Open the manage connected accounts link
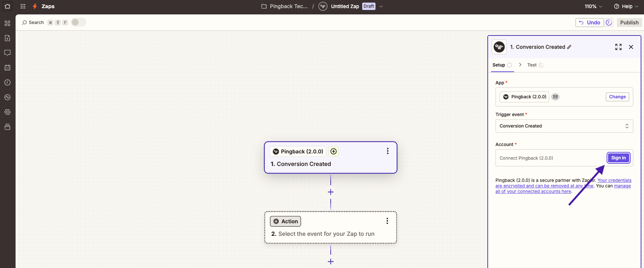644x268 pixels. pos(563,189)
